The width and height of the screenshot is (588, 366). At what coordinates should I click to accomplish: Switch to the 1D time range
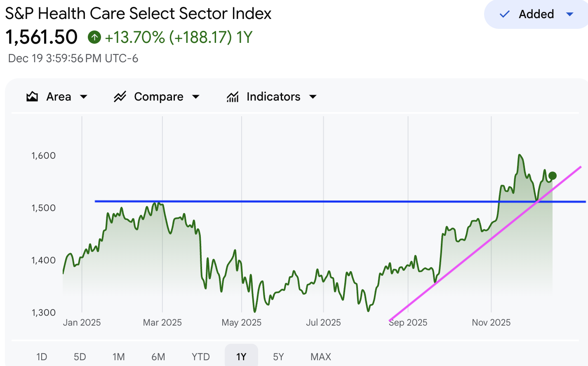tap(42, 357)
